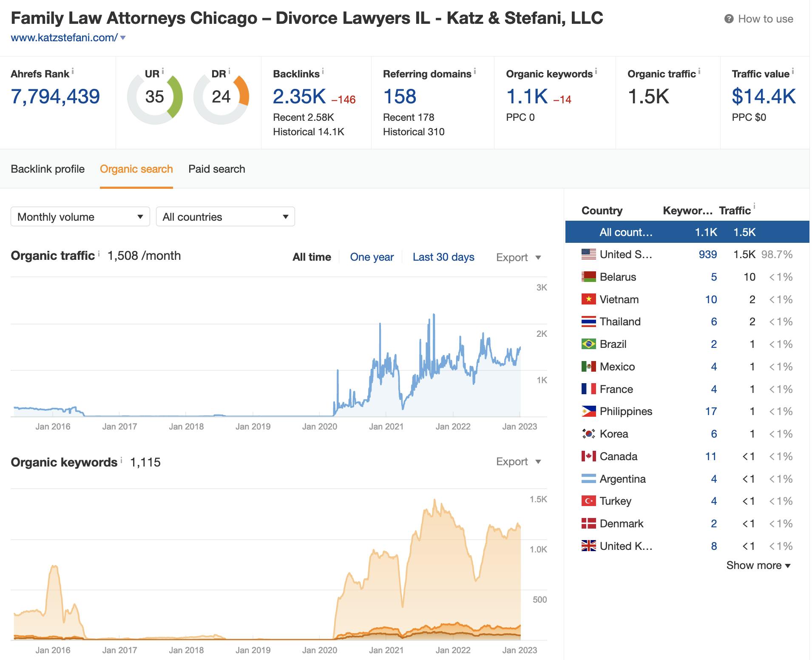Click the Organic traffic metric info icon

(699, 71)
